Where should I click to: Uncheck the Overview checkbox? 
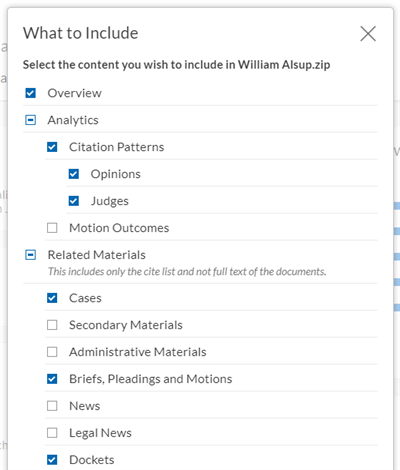click(x=30, y=93)
